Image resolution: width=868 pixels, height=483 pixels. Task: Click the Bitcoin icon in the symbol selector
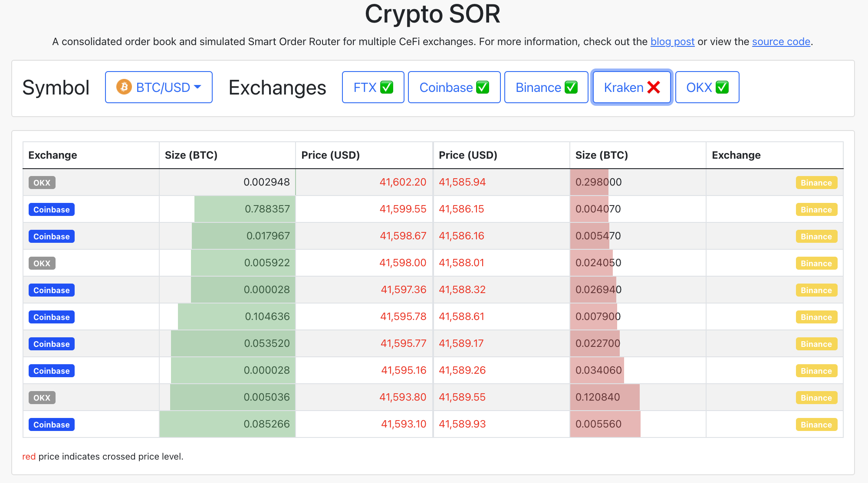click(124, 87)
